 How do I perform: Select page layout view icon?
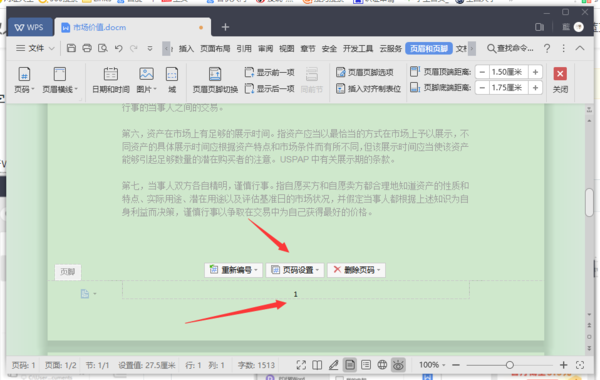350,365
